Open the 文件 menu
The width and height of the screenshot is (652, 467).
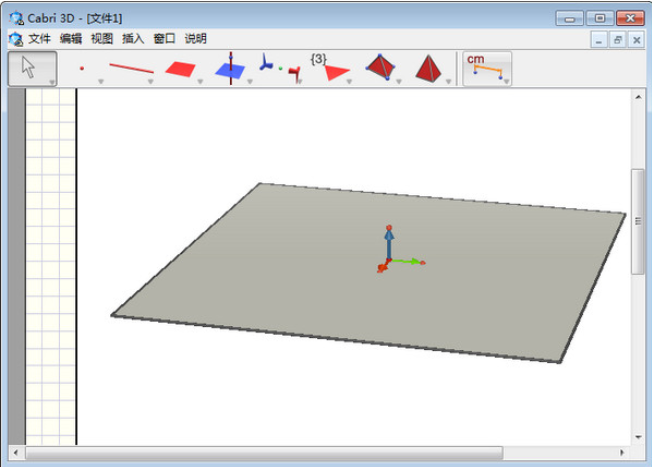(x=40, y=39)
